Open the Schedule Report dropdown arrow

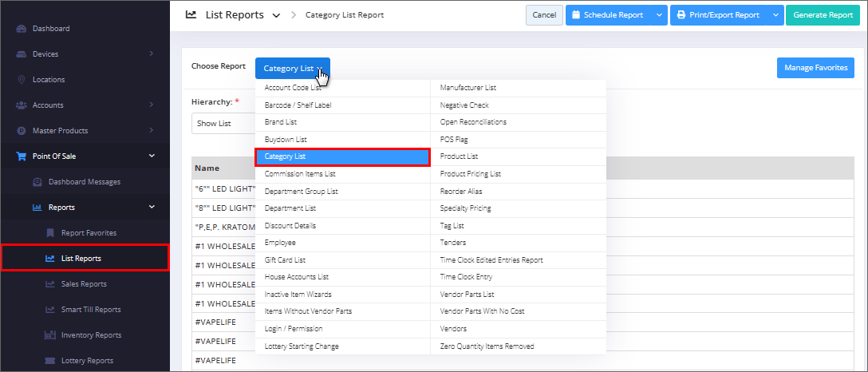click(659, 15)
